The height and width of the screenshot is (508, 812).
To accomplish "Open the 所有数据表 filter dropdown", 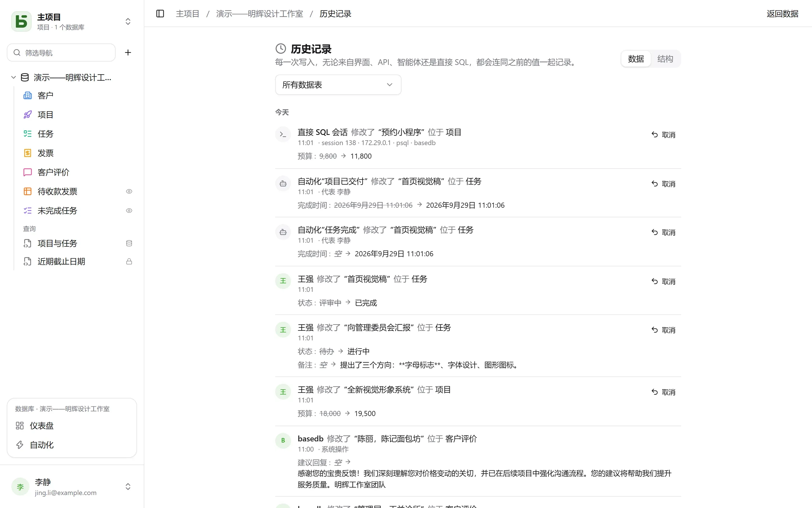I will coord(338,85).
